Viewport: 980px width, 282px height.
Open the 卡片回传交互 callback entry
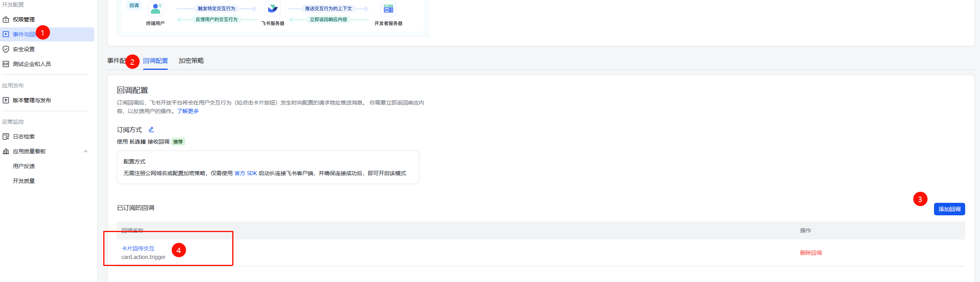138,248
